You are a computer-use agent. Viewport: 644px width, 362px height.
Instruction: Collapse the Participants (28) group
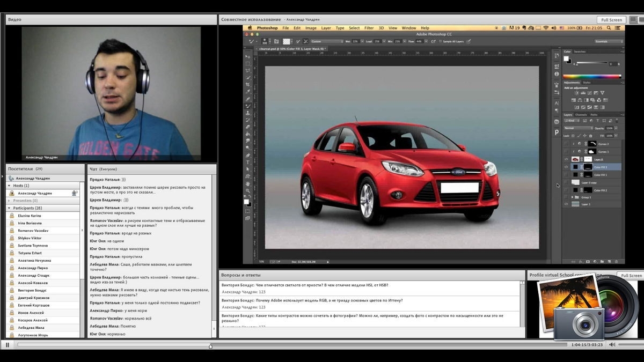(x=9, y=208)
